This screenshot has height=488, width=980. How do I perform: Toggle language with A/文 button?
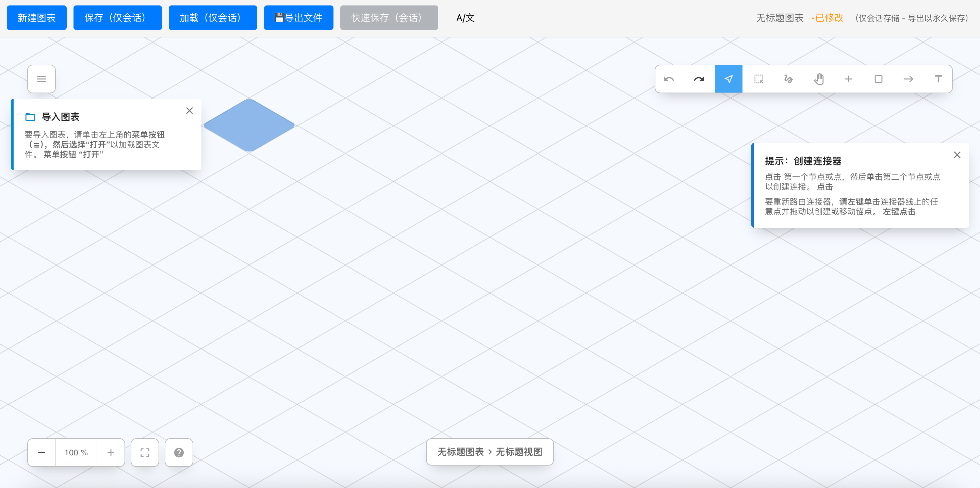point(465,18)
